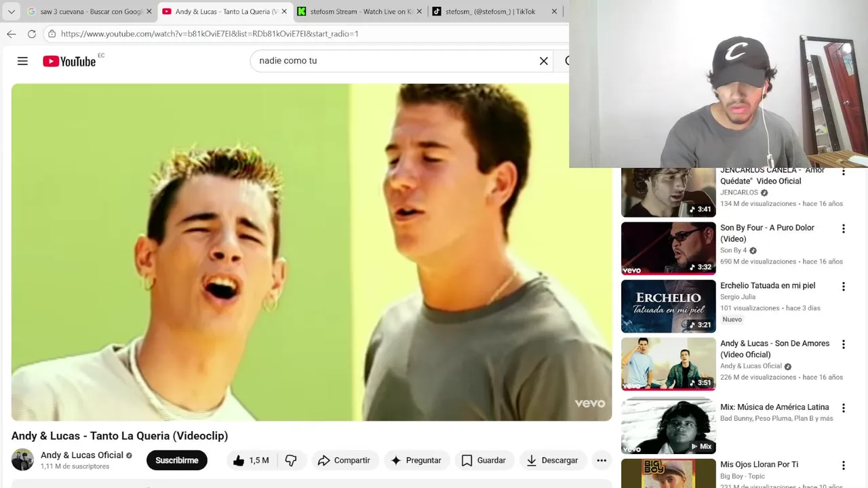Open Mis Ojos Lloran Por Ti thumbnail
Screen dimensions: 868x488
668,473
